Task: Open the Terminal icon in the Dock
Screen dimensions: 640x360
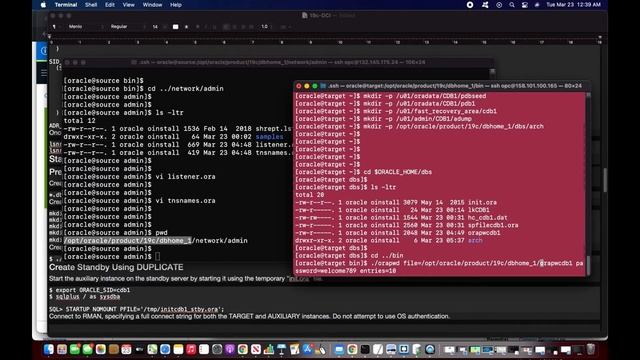Action: coord(365,349)
